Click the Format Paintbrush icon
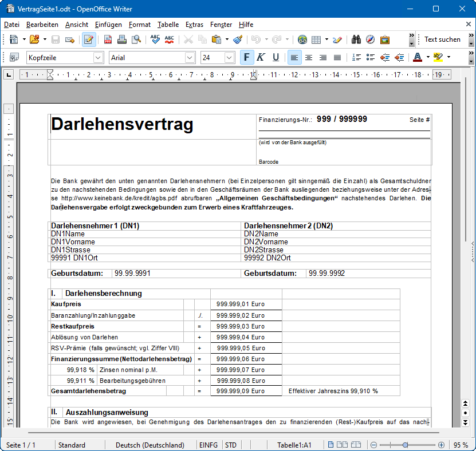This screenshot has width=476, height=451. tap(238, 39)
